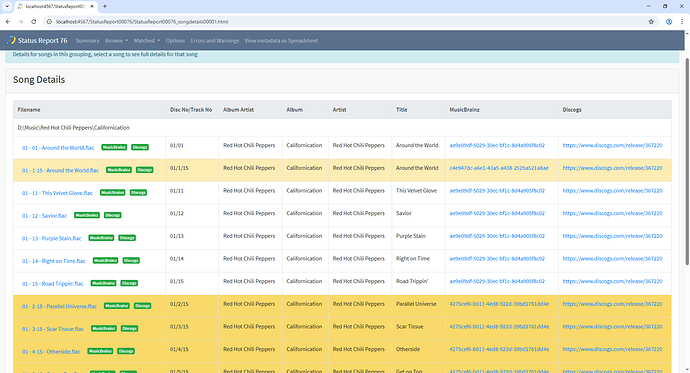Expand the Matched dropdown menu
Screen dimensions: 690x373
[147, 40]
